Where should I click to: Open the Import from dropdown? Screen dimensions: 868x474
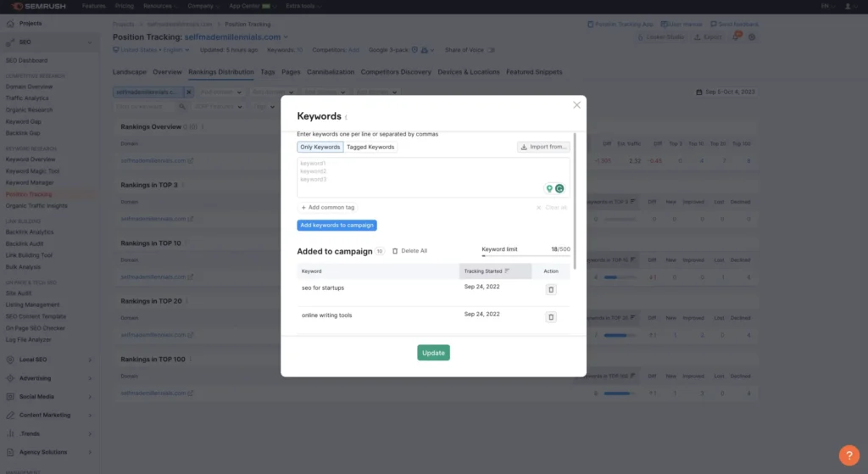[543, 147]
